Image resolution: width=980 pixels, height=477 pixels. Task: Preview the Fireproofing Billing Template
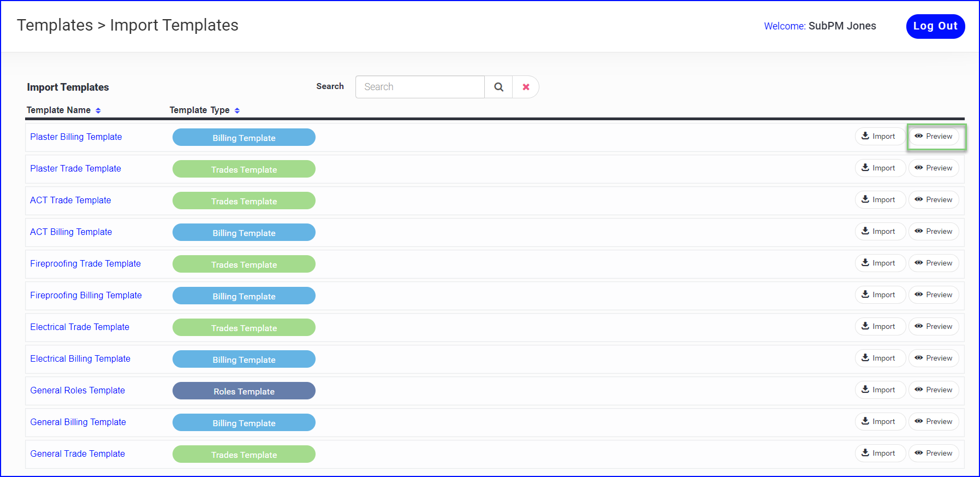934,295
